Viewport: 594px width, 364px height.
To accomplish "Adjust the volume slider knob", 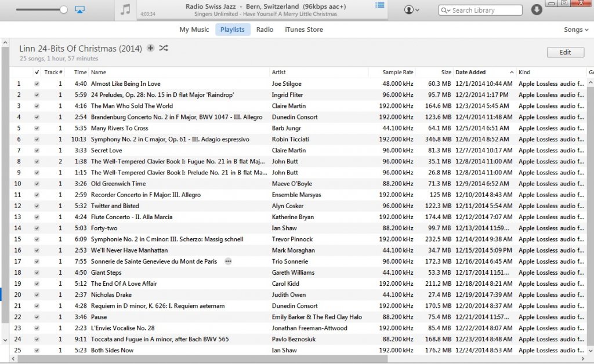I will pos(64,10).
